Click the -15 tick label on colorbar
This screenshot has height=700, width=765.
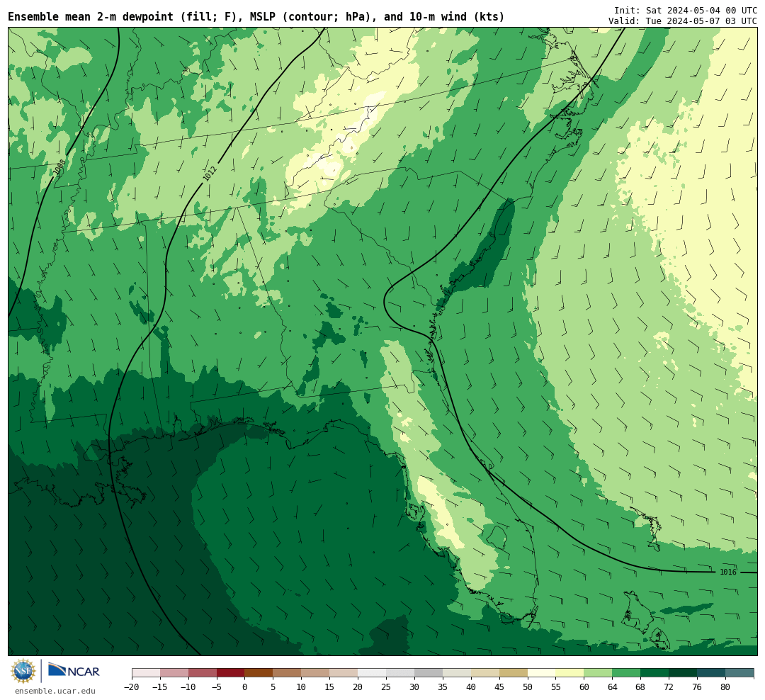pos(160,687)
